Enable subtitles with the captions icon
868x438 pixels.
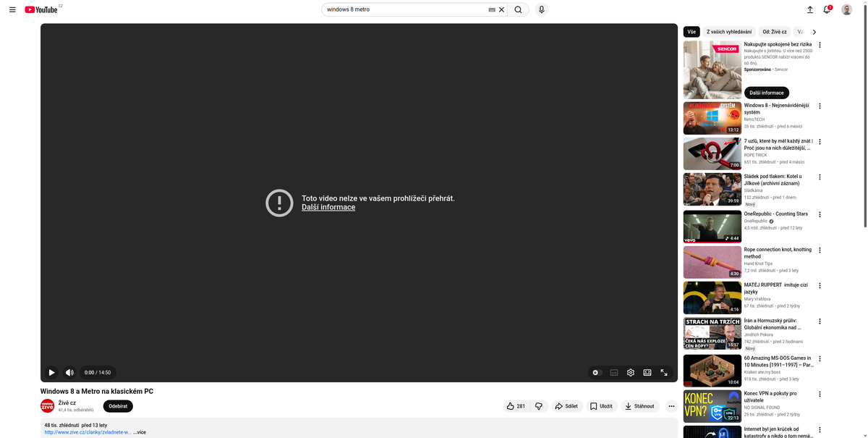coord(613,372)
